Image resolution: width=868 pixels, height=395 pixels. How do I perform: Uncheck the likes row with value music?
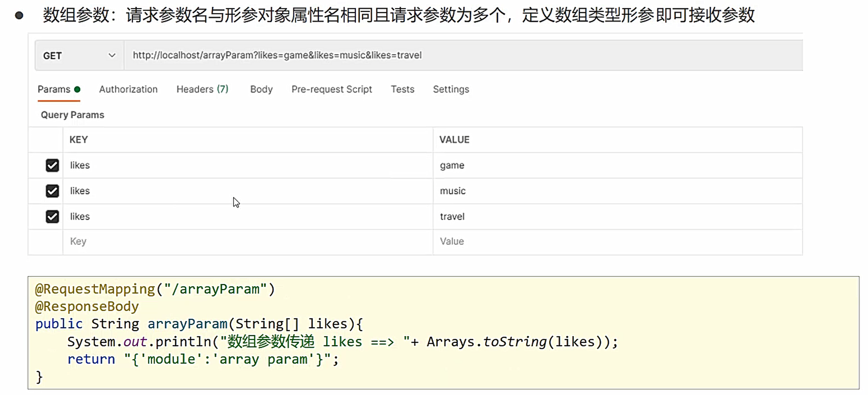pos(53,191)
